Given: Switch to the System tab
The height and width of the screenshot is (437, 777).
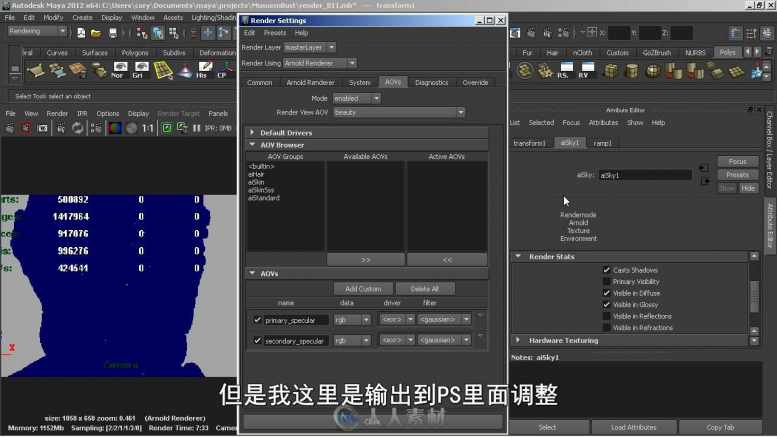Looking at the screenshot, I should point(359,83).
